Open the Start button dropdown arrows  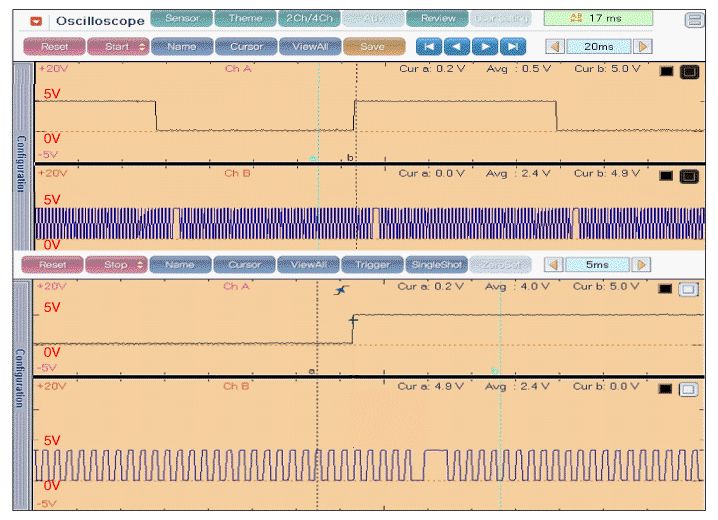click(141, 47)
